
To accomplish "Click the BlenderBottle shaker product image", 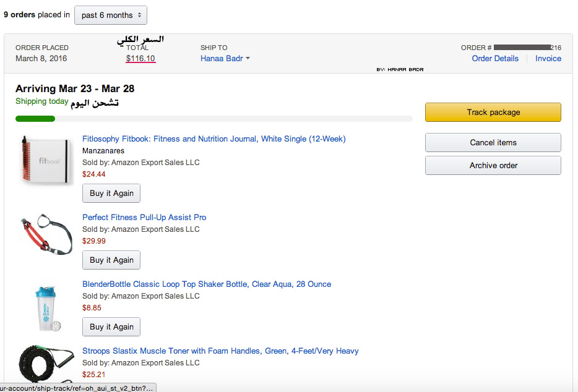I will (48, 309).
